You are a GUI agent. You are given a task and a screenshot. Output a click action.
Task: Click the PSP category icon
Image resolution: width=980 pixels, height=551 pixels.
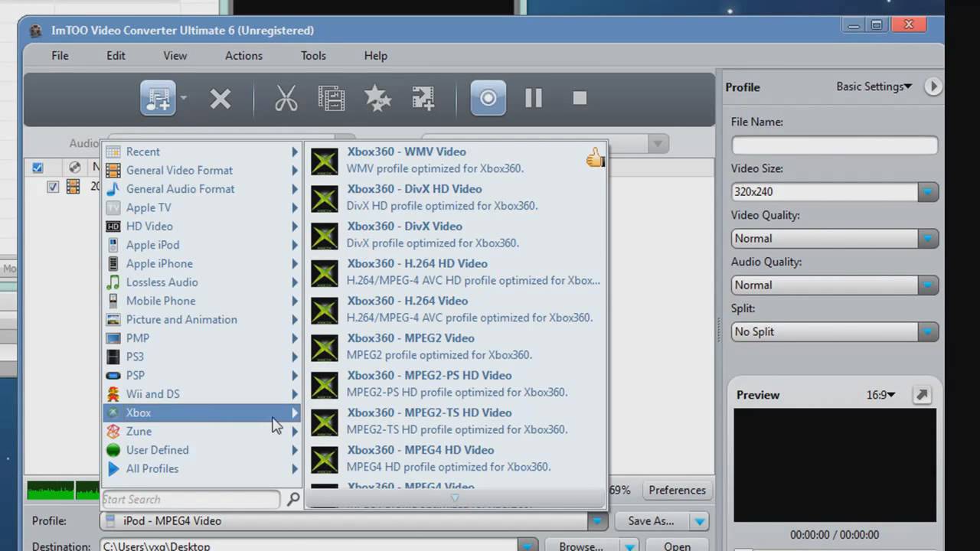113,376
